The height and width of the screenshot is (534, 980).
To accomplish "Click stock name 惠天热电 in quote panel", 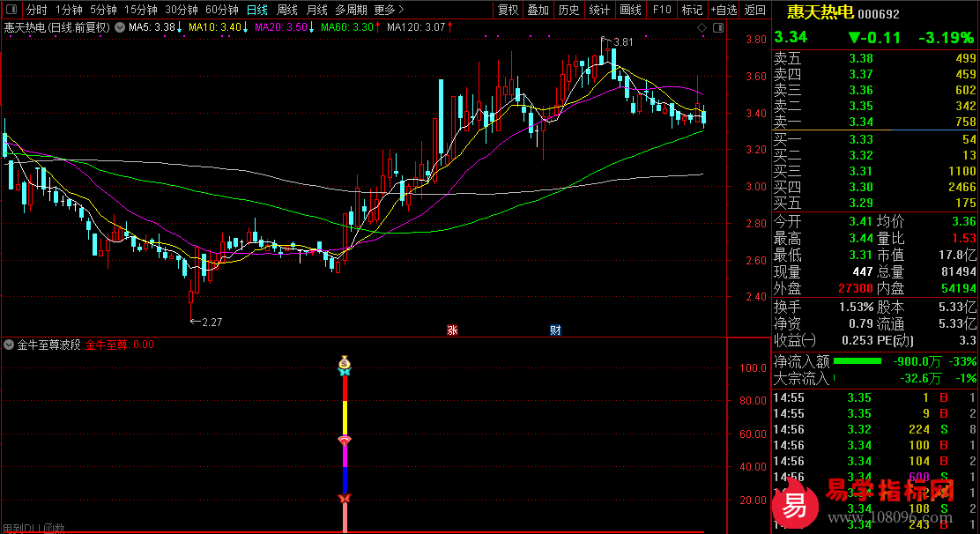I will [820, 11].
